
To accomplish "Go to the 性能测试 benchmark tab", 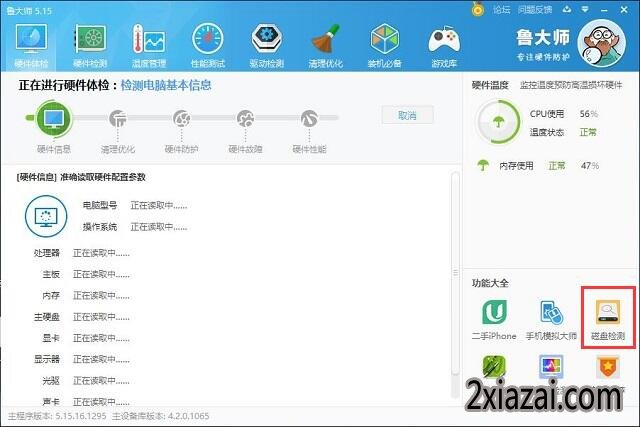I will coord(208,45).
